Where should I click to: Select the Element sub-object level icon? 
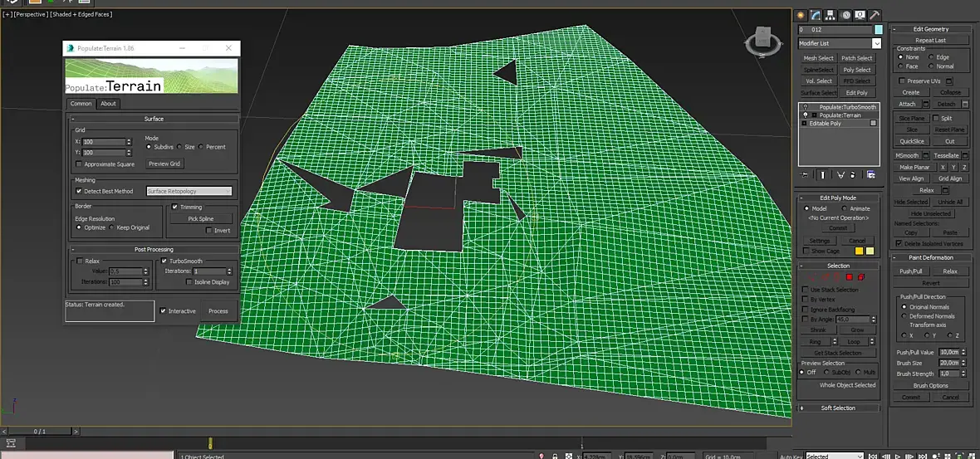click(x=861, y=277)
